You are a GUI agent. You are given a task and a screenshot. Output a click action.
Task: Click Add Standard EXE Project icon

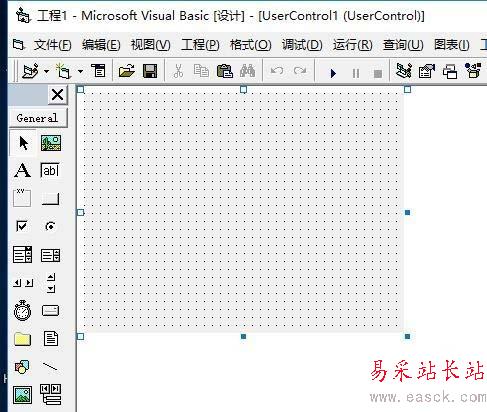pos(30,71)
